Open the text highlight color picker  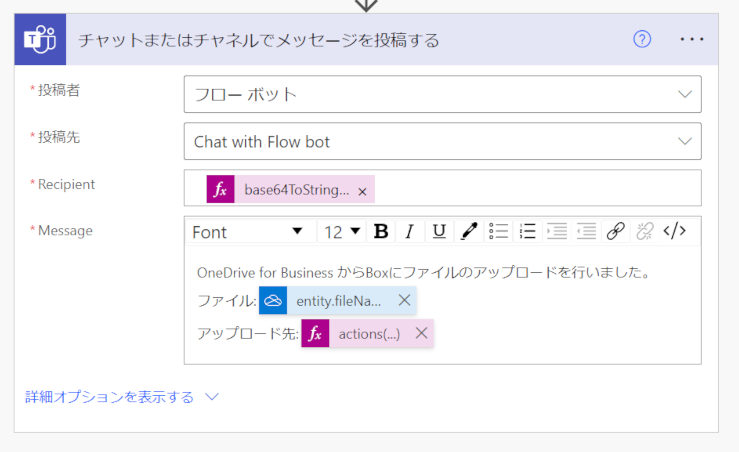468,232
